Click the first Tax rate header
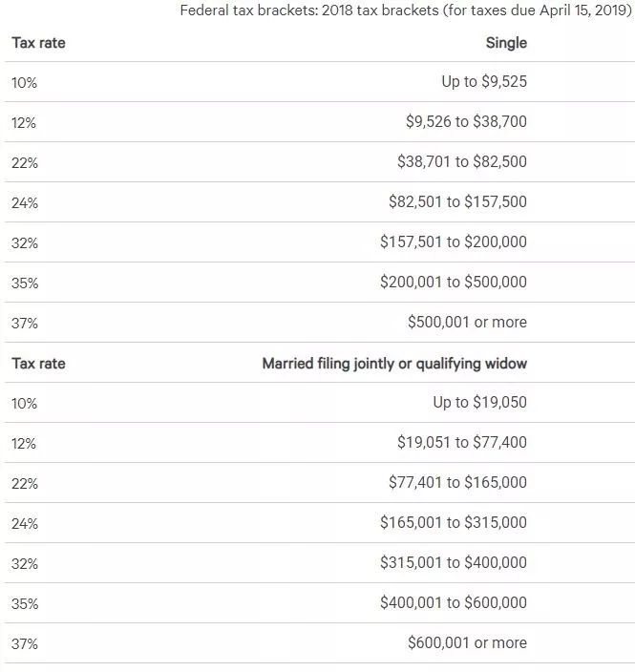Screen dimensions: 635x672 coord(38,43)
